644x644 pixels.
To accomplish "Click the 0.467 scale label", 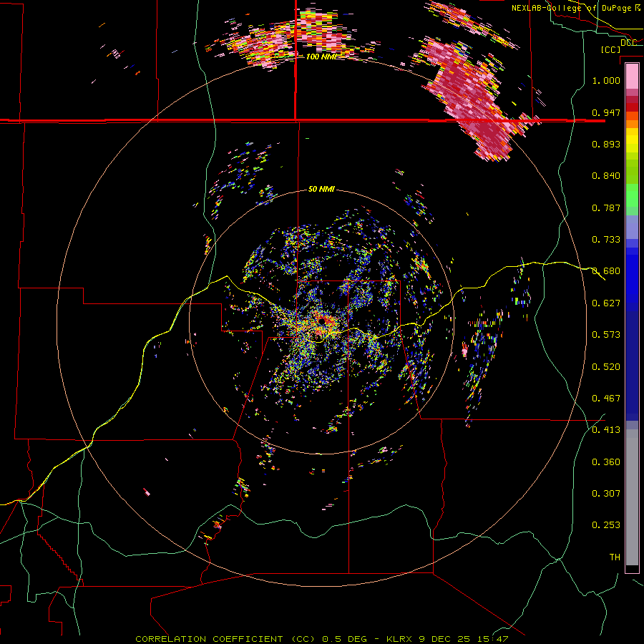I will tap(606, 399).
